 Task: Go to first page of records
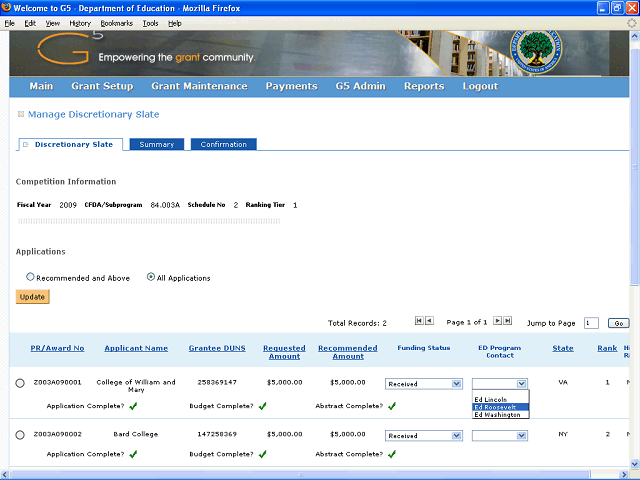click(418, 321)
